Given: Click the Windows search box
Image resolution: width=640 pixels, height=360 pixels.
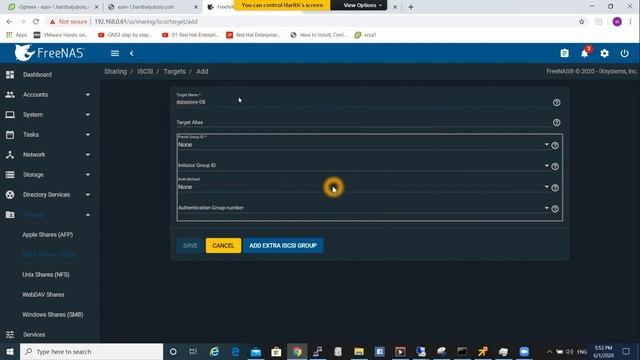Looking at the screenshot, I should (x=91, y=351).
